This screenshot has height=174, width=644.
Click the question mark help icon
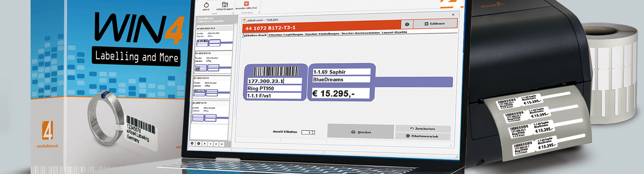point(407,24)
